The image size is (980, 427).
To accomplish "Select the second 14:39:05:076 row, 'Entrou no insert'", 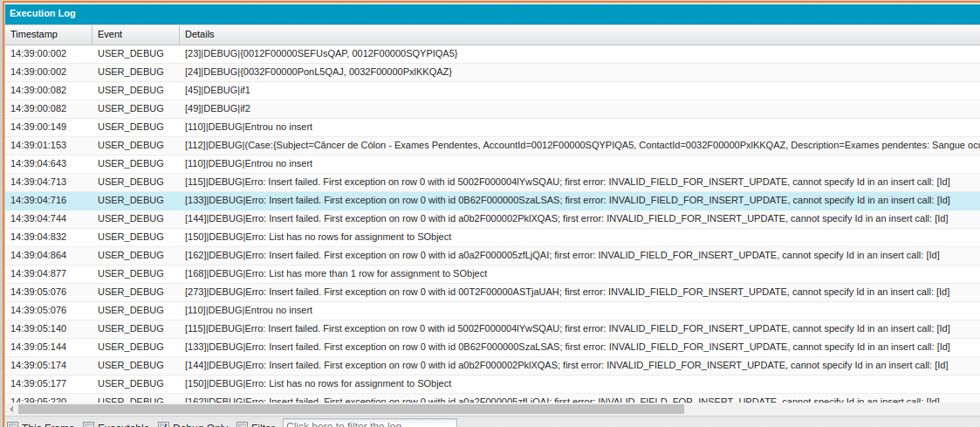I will tap(492, 310).
